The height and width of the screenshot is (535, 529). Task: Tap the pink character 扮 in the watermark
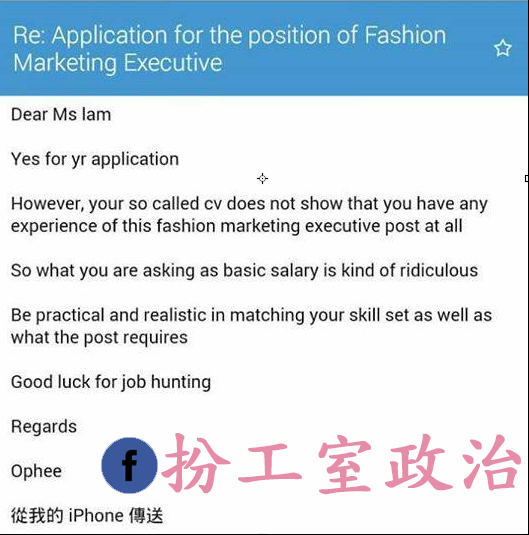click(x=196, y=463)
